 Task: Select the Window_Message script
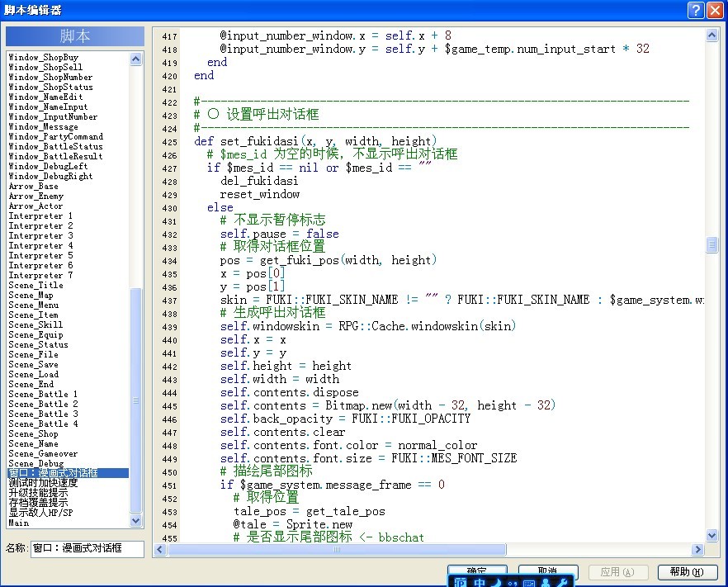click(43, 127)
